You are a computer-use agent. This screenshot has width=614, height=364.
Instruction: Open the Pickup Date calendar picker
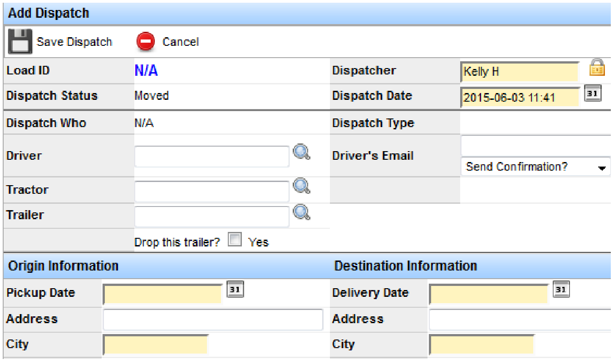[x=235, y=290]
